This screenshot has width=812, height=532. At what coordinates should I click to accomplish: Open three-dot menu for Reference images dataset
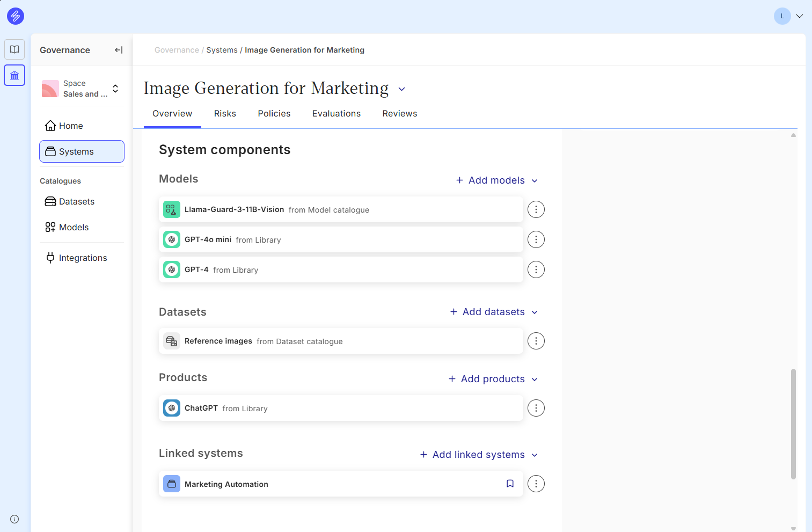pyautogui.click(x=536, y=341)
